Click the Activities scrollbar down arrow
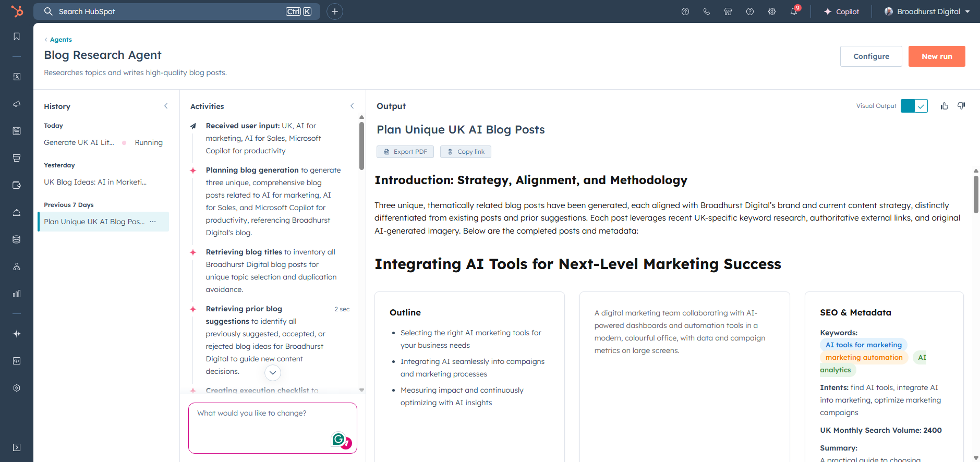Screen dimensions: 980x462 coord(362,390)
